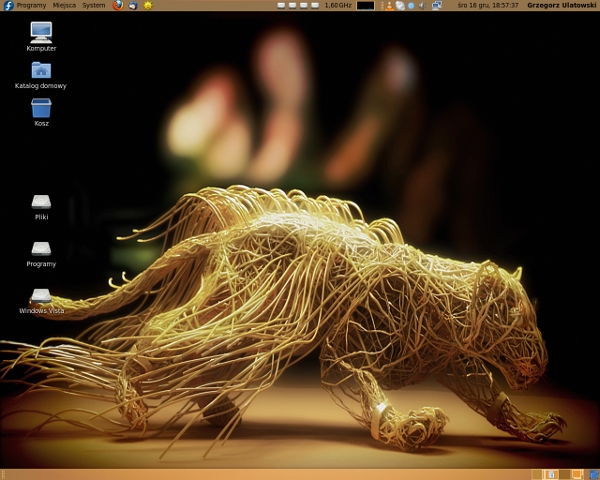The height and width of the screenshot is (480, 600).
Task: Open the Komputer desktop icon
Action: (41, 31)
